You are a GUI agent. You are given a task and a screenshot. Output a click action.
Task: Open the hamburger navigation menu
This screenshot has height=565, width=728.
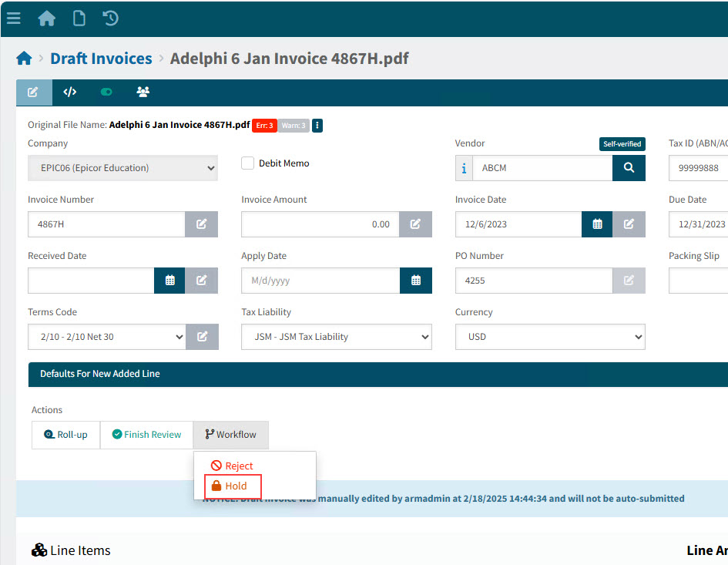(x=14, y=18)
